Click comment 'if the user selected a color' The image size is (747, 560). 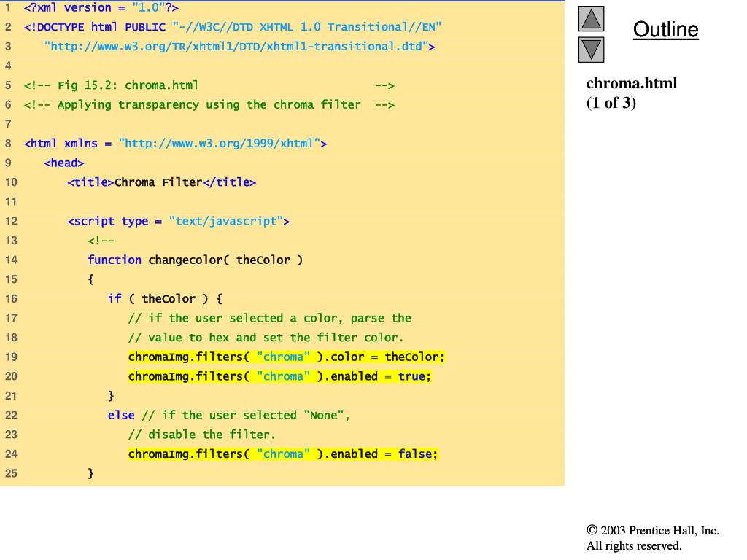tap(270, 318)
